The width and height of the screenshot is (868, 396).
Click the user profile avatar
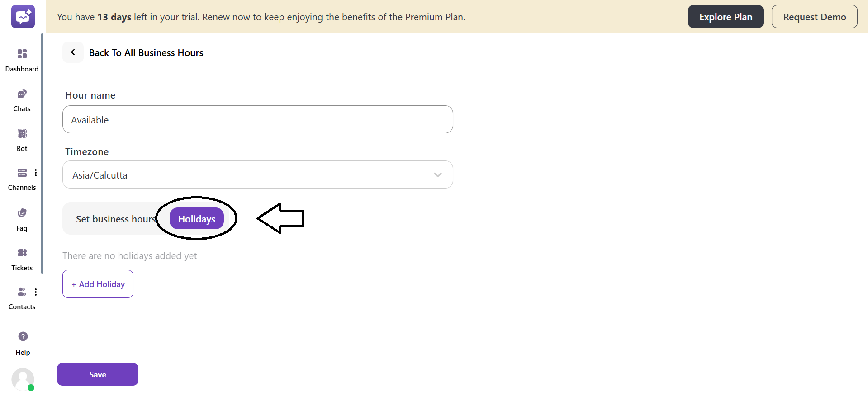tap(23, 379)
